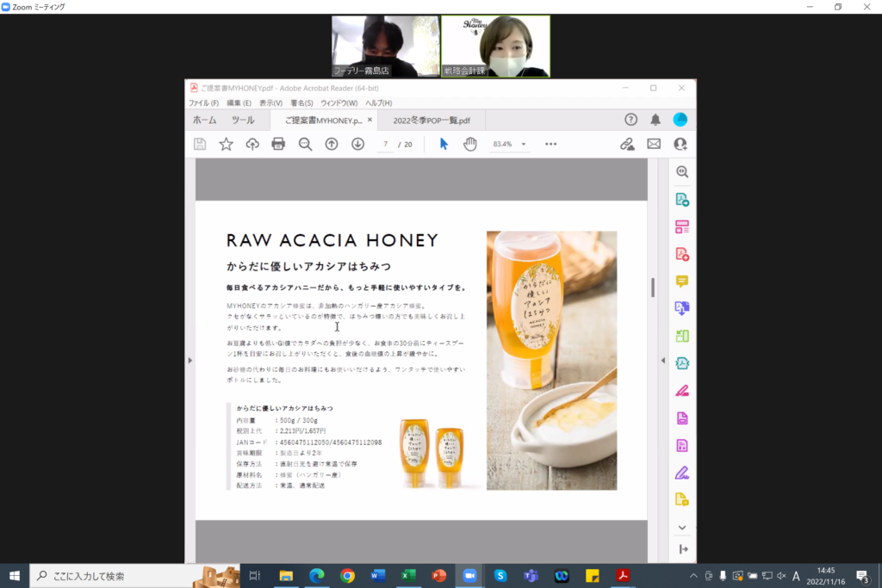Click the page number input field
The height and width of the screenshot is (588, 882).
click(385, 145)
